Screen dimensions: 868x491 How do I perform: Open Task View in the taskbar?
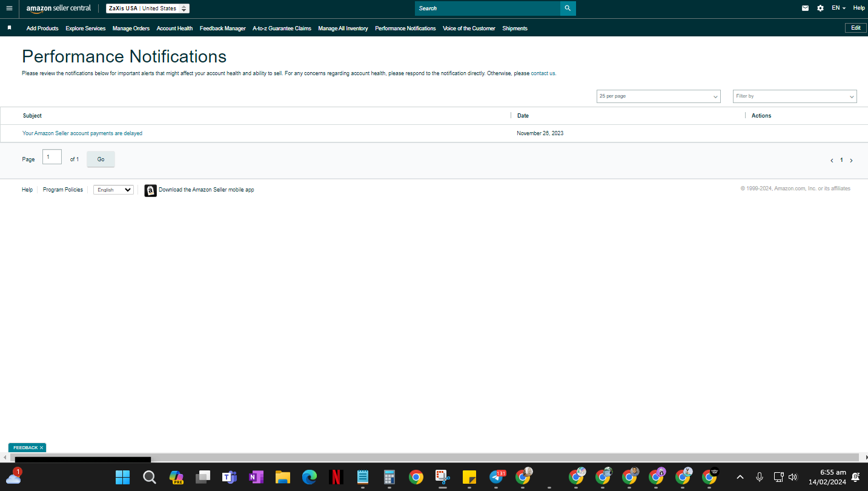pyautogui.click(x=203, y=478)
